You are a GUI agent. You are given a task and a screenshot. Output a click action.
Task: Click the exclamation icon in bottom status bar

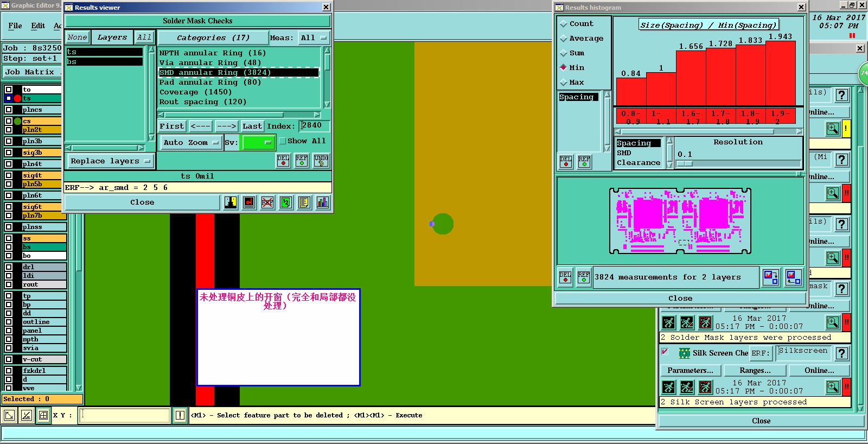point(180,415)
